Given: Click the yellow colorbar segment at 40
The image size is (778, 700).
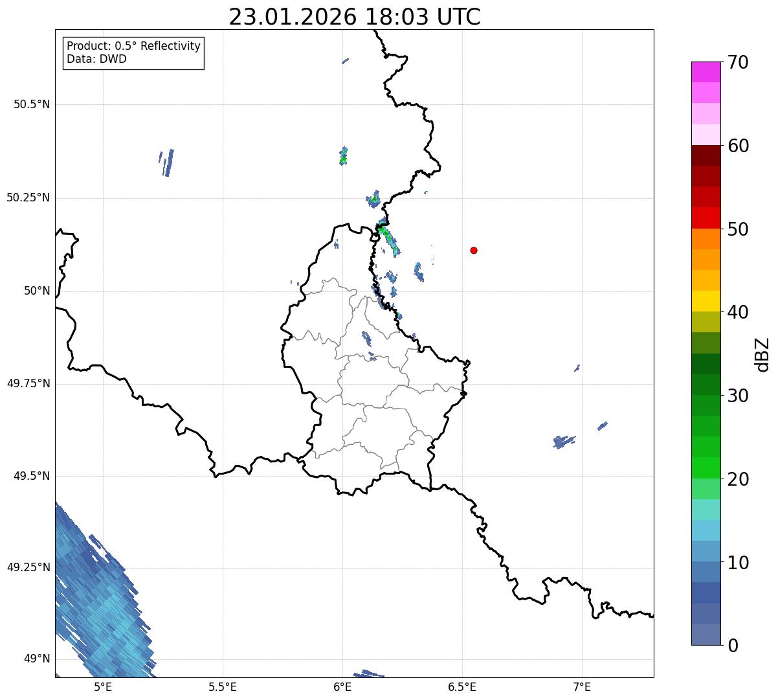Looking at the screenshot, I should point(706,301).
